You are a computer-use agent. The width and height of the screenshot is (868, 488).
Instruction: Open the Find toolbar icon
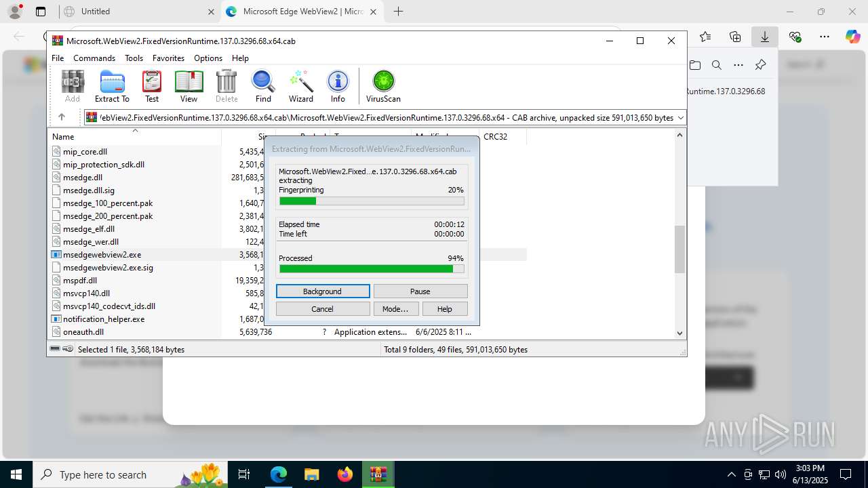(x=263, y=86)
